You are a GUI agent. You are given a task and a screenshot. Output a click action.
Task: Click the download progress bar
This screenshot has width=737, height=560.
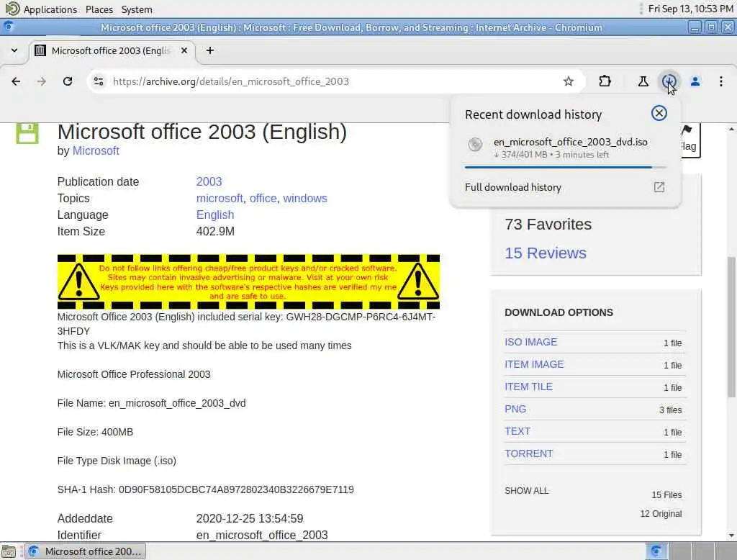pos(565,167)
